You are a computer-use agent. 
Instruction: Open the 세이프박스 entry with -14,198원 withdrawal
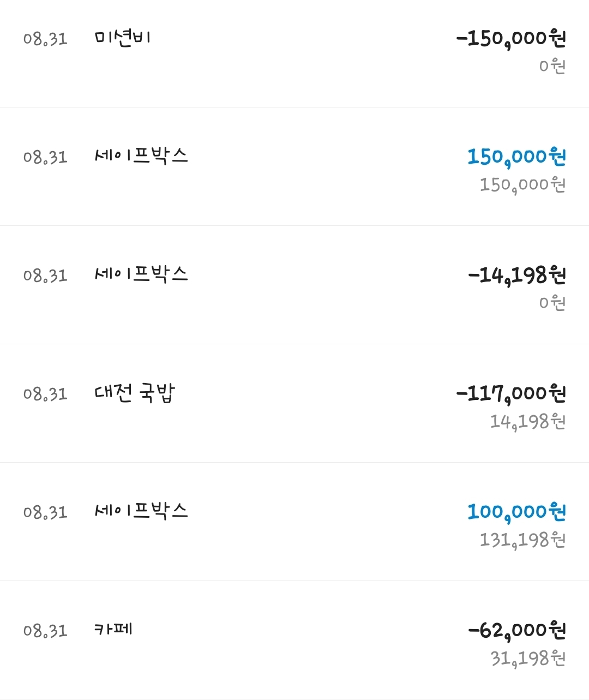pyautogui.click(x=141, y=274)
